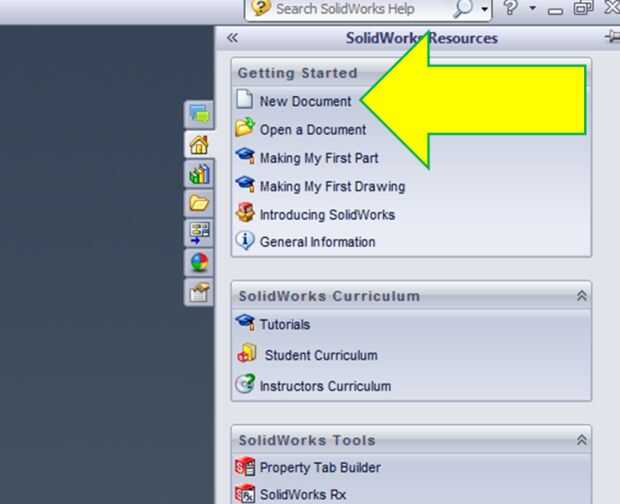Click the icon beside Student Curriculum
620x504 pixels.
[247, 353]
